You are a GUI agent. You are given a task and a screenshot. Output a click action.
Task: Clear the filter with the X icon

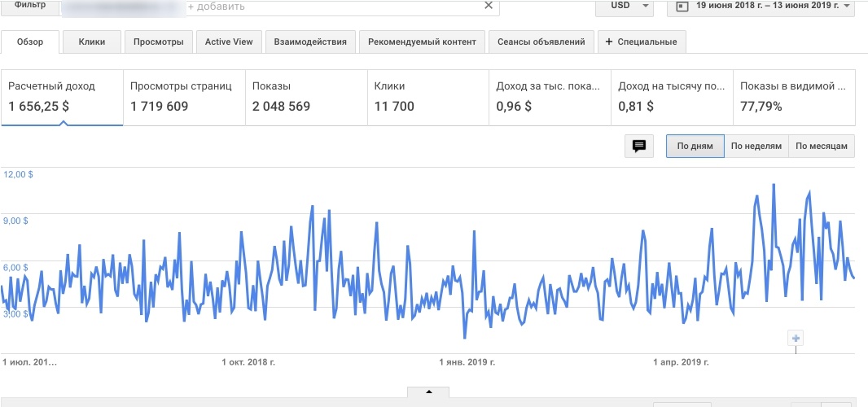(x=489, y=6)
